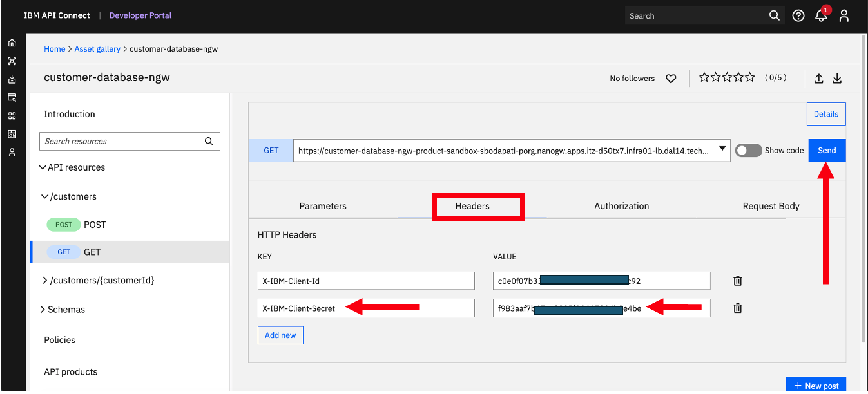Image resolution: width=868 pixels, height=394 pixels.
Task: Click the search magnifier icon in top bar
Action: (x=775, y=15)
